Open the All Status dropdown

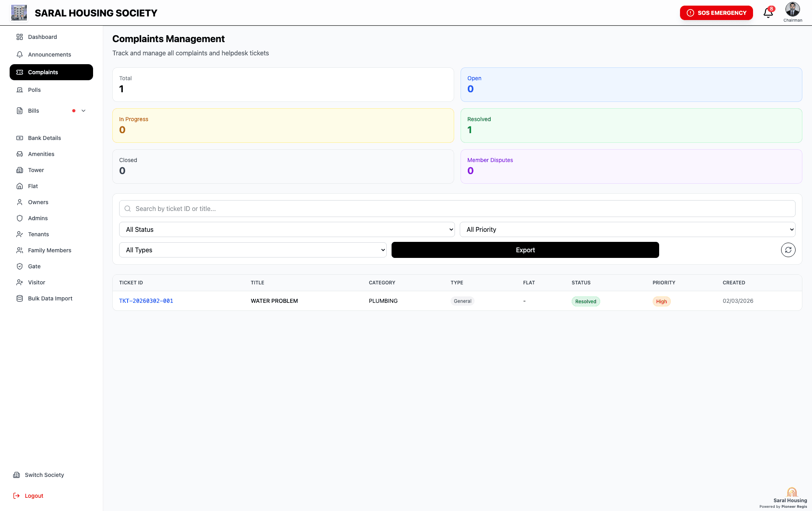point(287,229)
